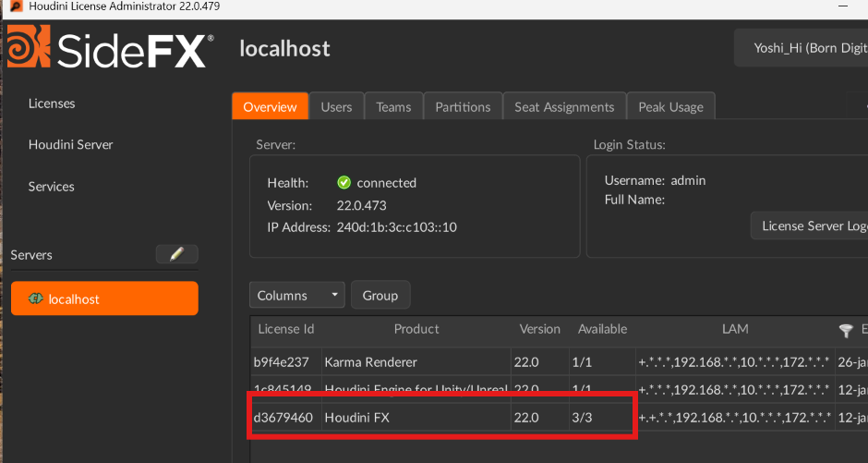
Task: Sort by Available column header
Action: click(x=602, y=329)
